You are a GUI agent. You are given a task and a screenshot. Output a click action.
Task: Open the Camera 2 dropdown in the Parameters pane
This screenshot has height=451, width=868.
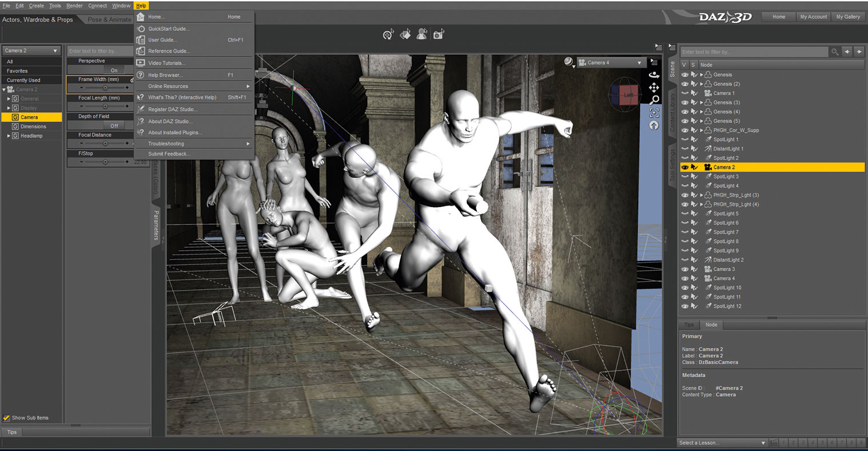(31, 50)
